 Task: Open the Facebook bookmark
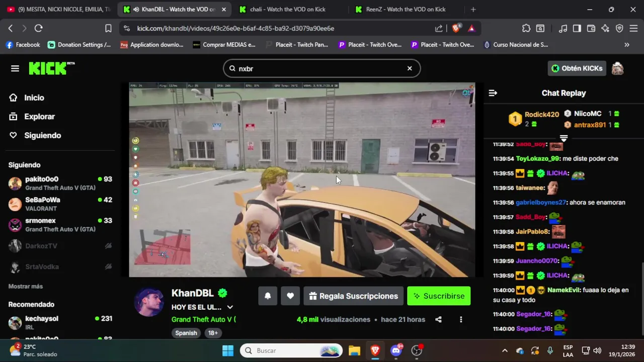(23, 45)
